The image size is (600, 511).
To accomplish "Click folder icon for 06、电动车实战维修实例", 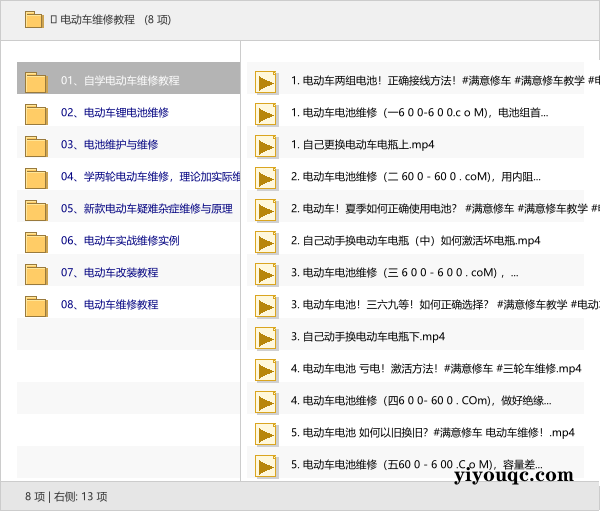I will point(36,241).
